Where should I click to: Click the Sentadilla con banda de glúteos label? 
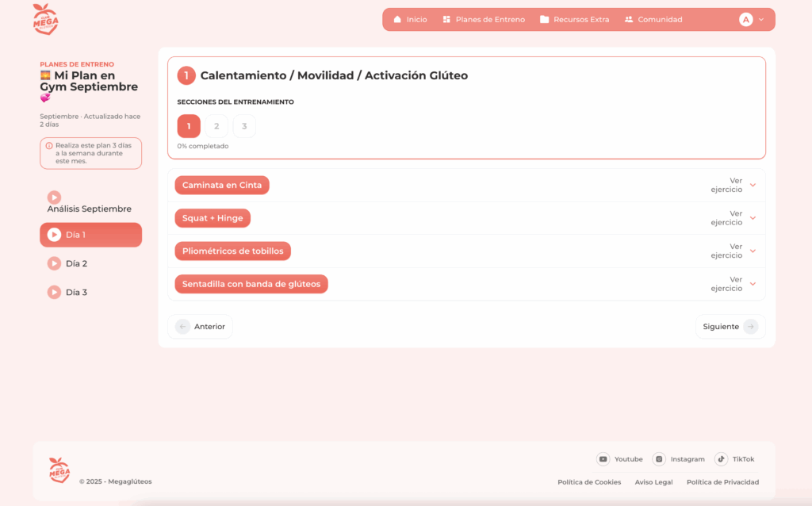click(x=251, y=284)
